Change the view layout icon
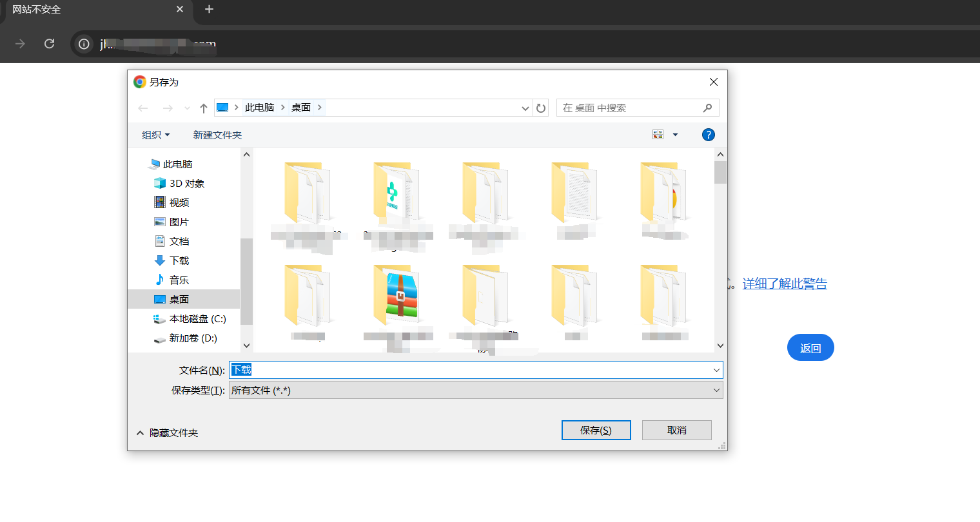Image resolution: width=980 pixels, height=522 pixels. click(x=658, y=135)
